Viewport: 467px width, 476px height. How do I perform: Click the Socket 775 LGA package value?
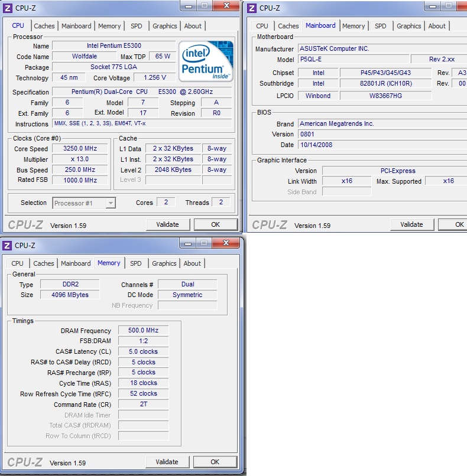pos(114,67)
